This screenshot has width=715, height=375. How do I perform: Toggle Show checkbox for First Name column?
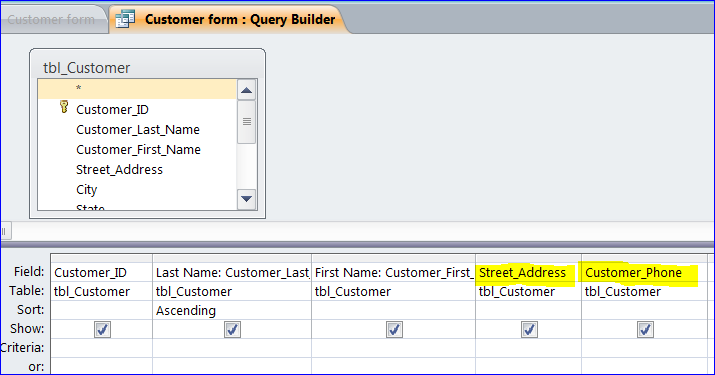[394, 329]
